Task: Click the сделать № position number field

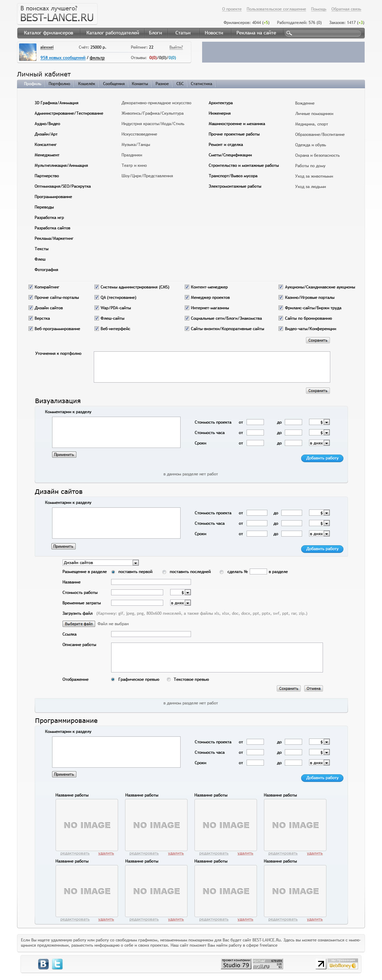Action: (x=258, y=571)
